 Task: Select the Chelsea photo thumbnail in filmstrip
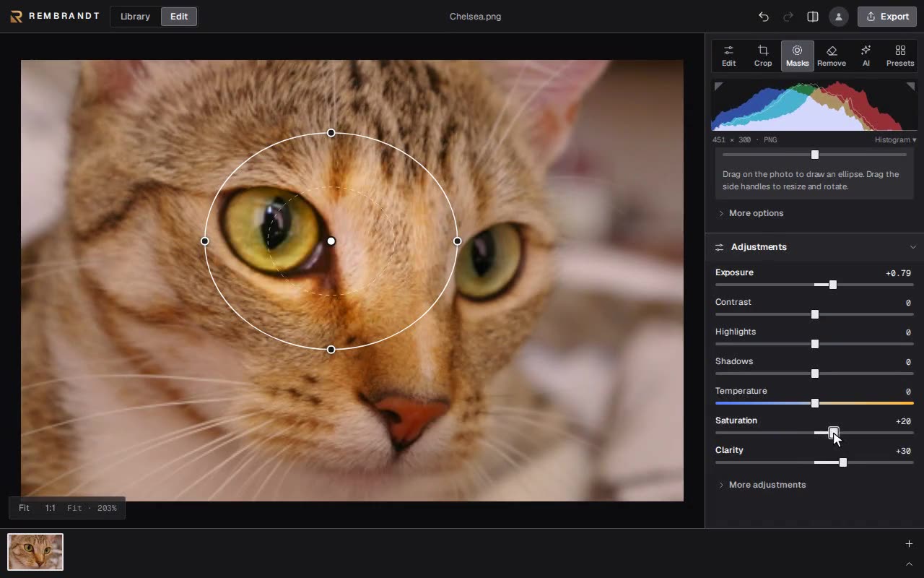(35, 552)
